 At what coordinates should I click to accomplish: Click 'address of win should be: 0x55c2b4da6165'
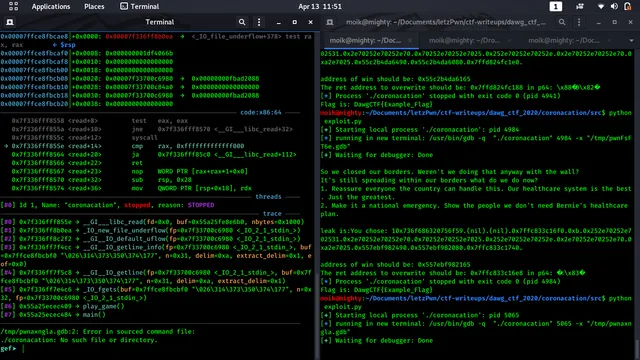pyautogui.click(x=395, y=79)
